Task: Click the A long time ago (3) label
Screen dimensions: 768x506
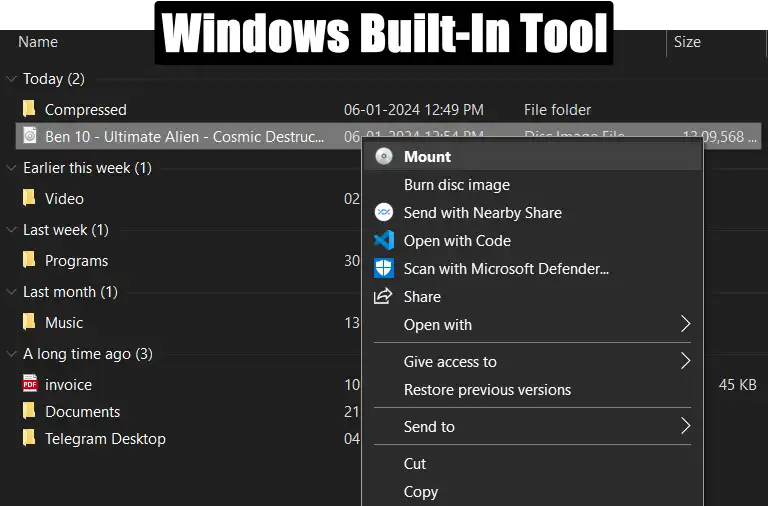Action: [x=88, y=354]
